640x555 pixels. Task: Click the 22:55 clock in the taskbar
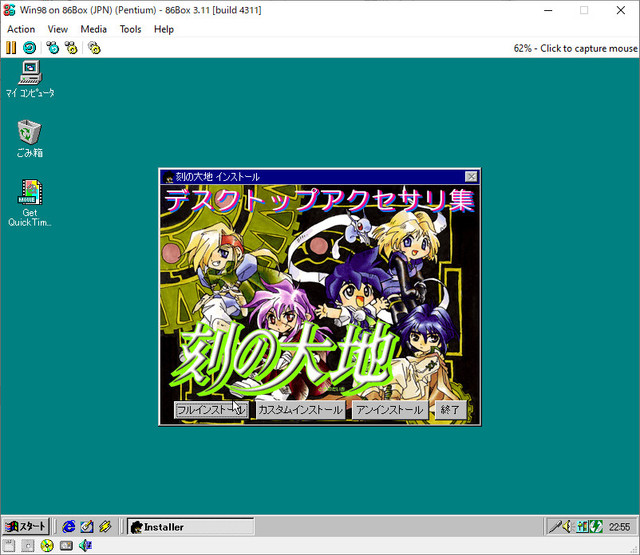[x=619, y=527]
